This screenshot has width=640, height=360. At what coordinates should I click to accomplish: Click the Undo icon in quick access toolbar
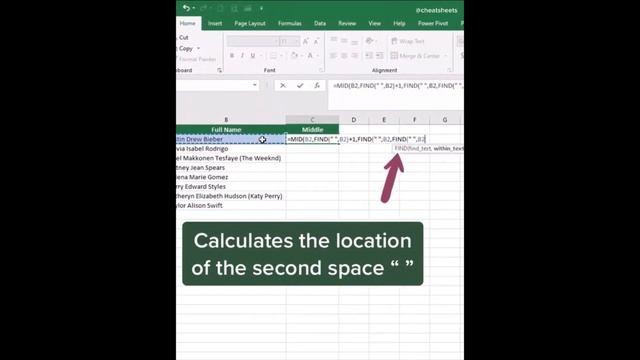click(186, 8)
